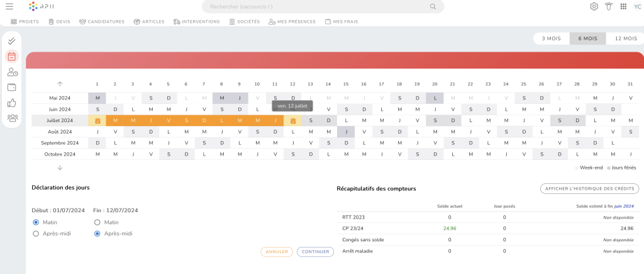
Task: Click the double-checkmark sidebar icon
Action: click(12, 40)
